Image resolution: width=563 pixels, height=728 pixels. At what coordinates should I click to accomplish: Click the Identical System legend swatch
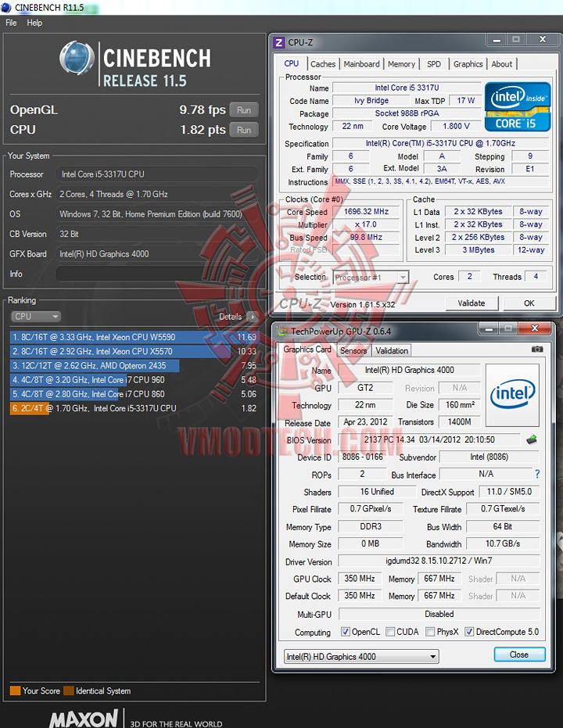[68, 691]
